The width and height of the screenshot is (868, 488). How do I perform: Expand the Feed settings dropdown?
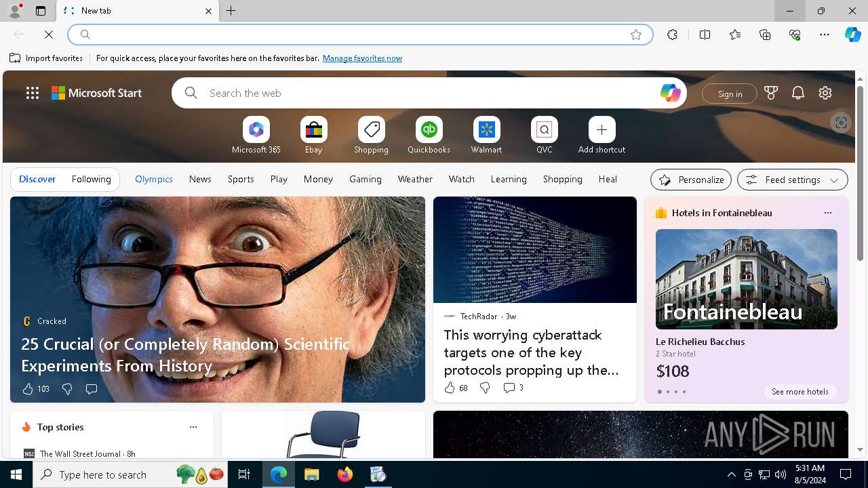792,180
